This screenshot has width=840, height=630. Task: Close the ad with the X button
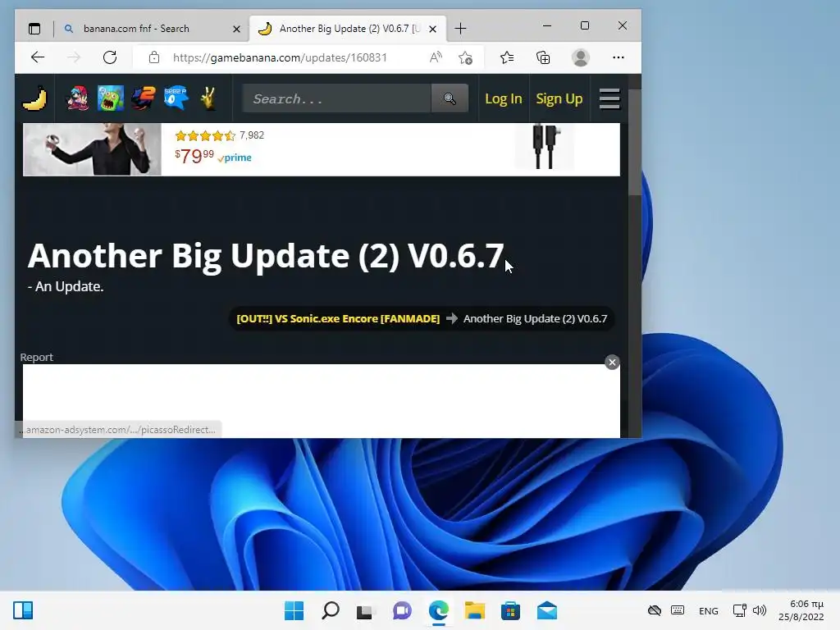click(612, 362)
